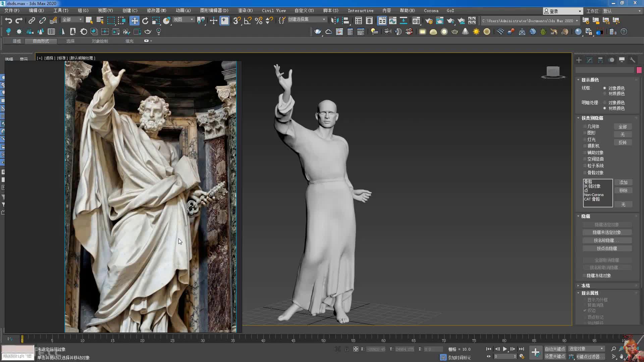
Task: Activate the Select and Rotate tool
Action: 145,21
